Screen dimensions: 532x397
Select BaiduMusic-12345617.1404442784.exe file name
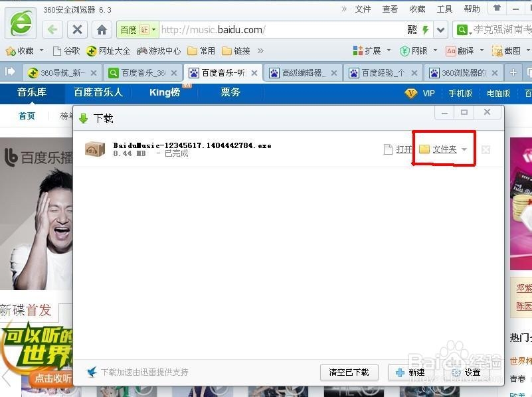pyautogui.click(x=193, y=145)
